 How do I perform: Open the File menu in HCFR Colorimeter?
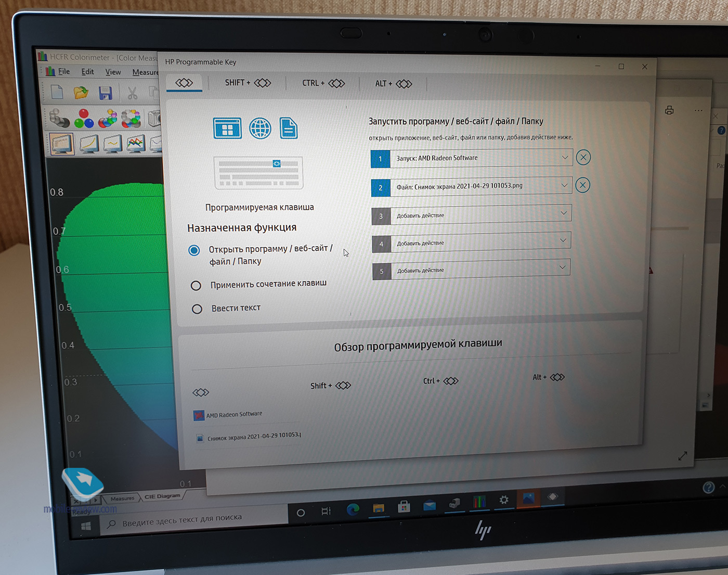click(63, 71)
